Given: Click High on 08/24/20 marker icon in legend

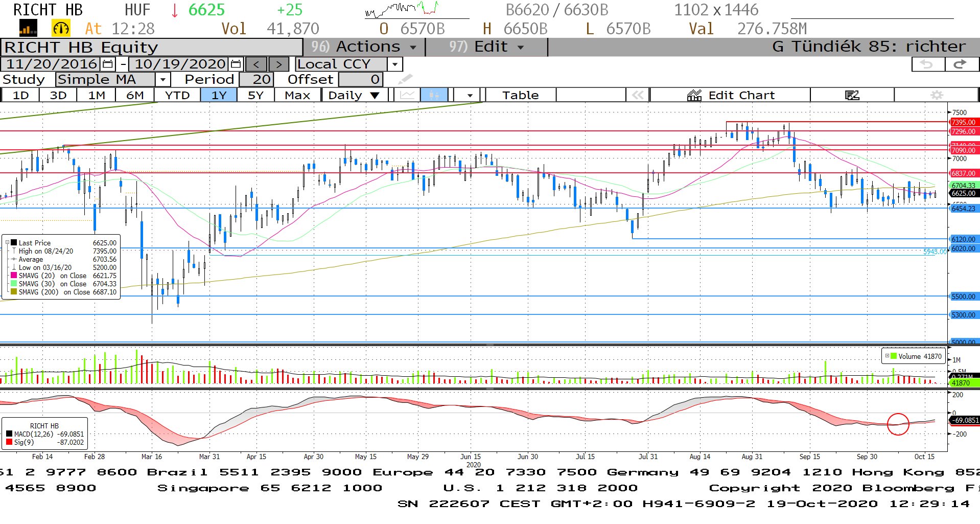Looking at the screenshot, I should [x=14, y=251].
